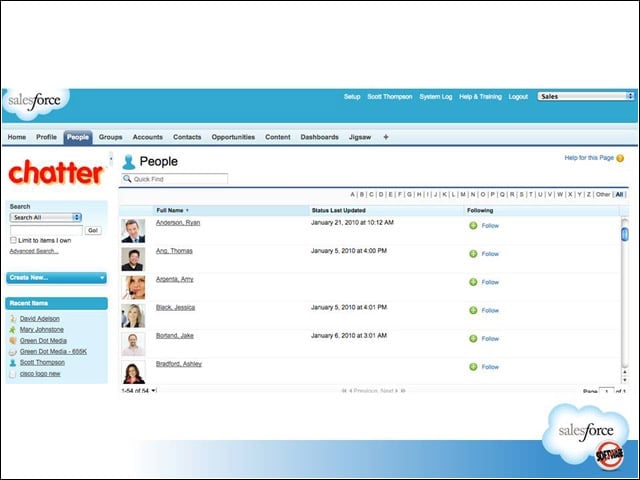Open Bradford, Ashley name link

pyautogui.click(x=179, y=364)
